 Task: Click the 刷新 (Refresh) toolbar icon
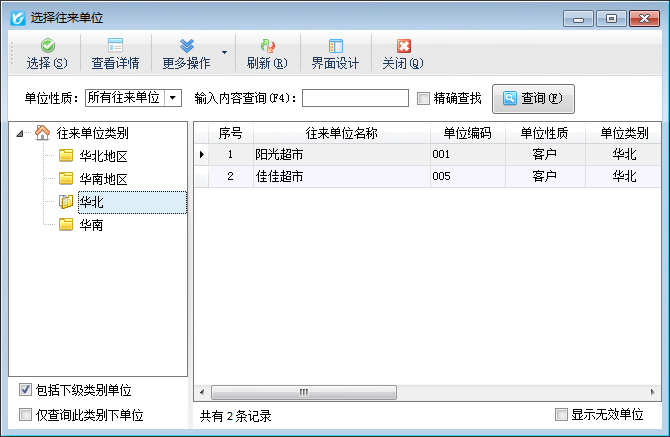click(x=267, y=46)
